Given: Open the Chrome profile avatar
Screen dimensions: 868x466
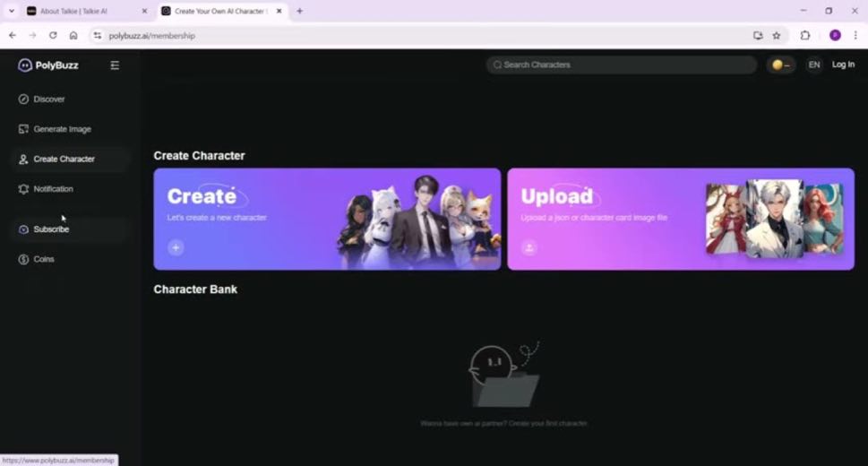Looking at the screenshot, I should tap(836, 36).
